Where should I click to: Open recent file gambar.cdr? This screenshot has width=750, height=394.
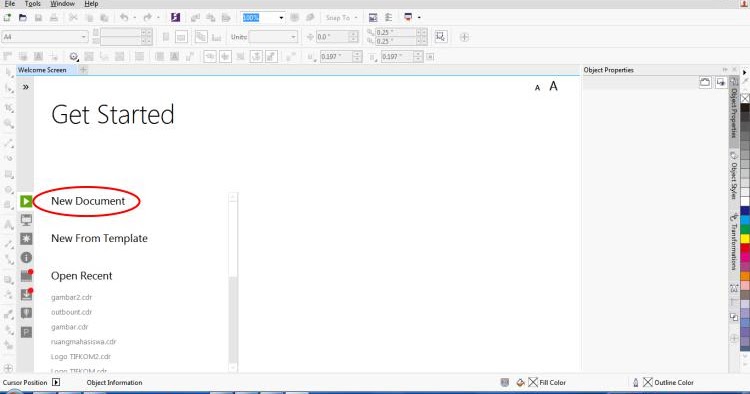tap(69, 327)
